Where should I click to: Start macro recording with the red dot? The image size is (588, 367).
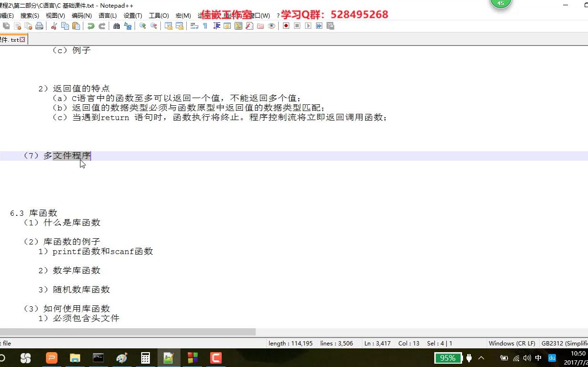[x=285, y=26]
